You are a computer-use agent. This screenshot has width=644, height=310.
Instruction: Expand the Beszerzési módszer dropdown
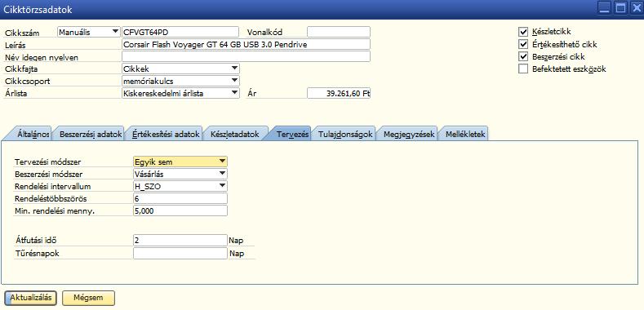(180, 174)
